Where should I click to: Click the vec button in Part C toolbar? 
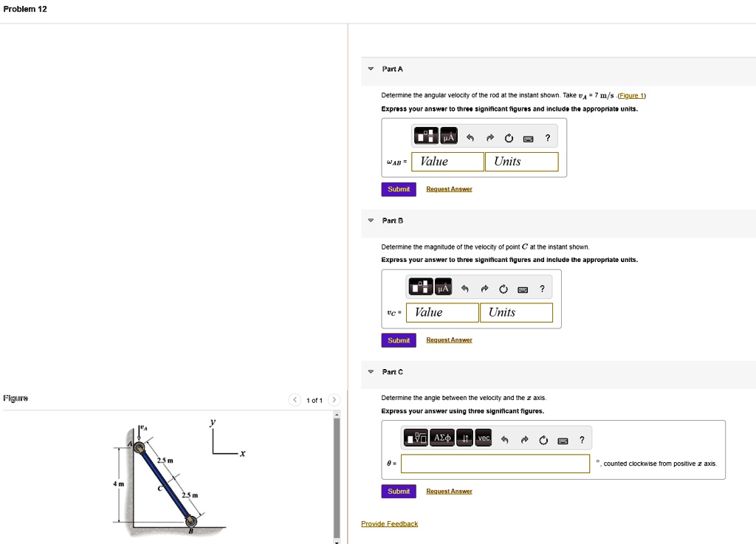484,438
